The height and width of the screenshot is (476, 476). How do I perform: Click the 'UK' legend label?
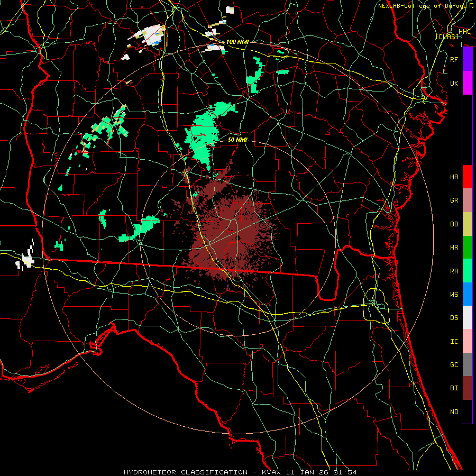click(x=454, y=83)
